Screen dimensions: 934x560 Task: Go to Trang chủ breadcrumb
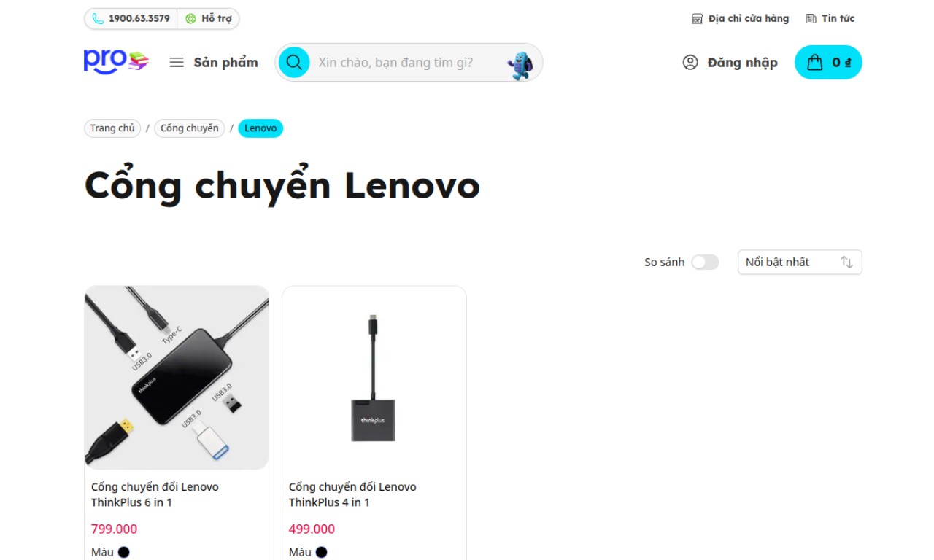click(112, 128)
